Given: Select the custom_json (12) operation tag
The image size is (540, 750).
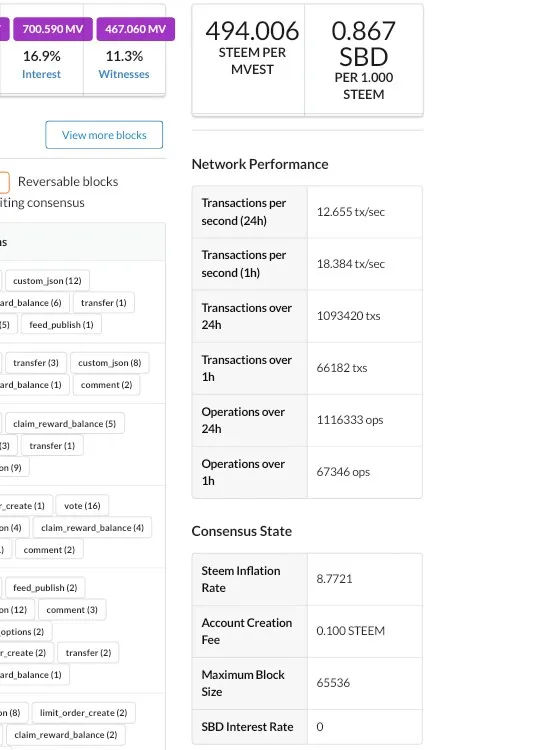Looking at the screenshot, I should [47, 281].
